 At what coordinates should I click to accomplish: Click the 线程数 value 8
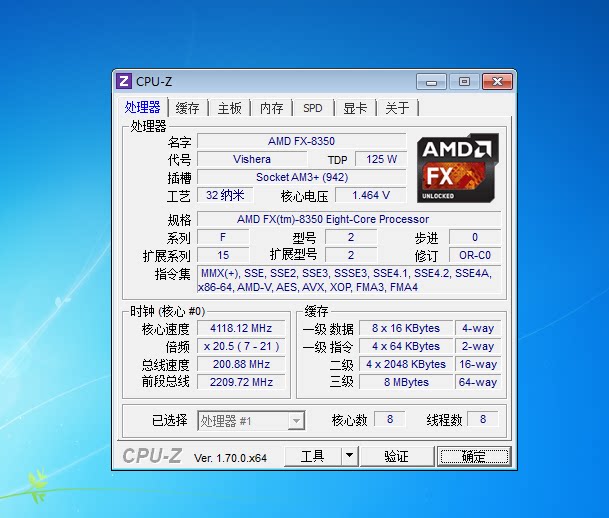[x=483, y=419]
